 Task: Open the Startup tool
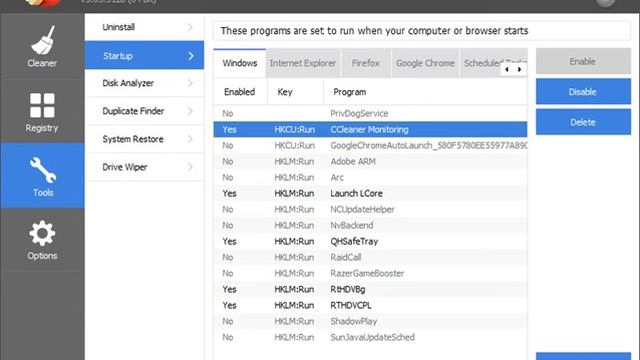click(144, 55)
